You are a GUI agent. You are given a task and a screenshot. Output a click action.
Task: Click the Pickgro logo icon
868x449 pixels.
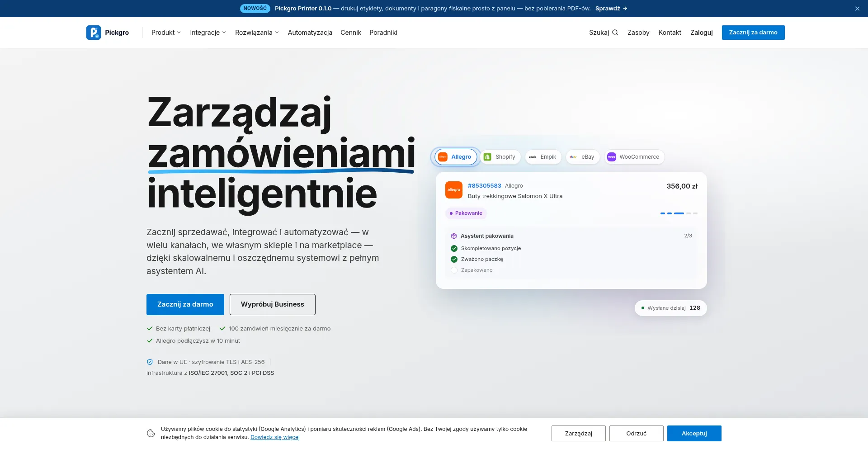tap(94, 33)
